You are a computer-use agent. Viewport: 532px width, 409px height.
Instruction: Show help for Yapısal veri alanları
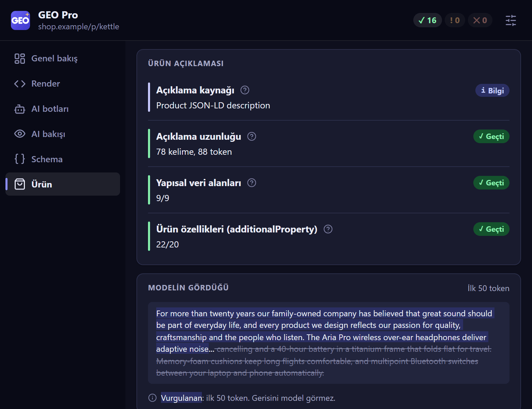tap(252, 183)
